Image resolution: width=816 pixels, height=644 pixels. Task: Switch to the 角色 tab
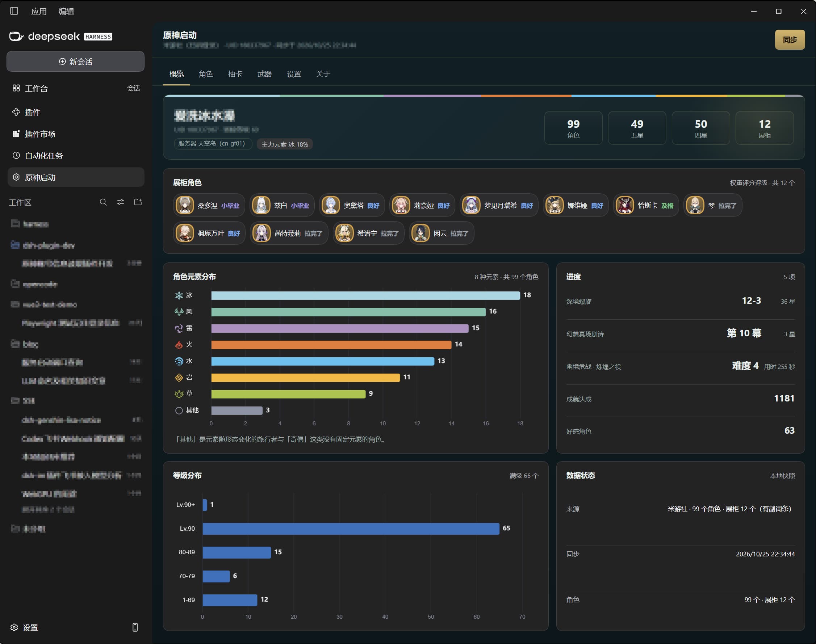[206, 73]
